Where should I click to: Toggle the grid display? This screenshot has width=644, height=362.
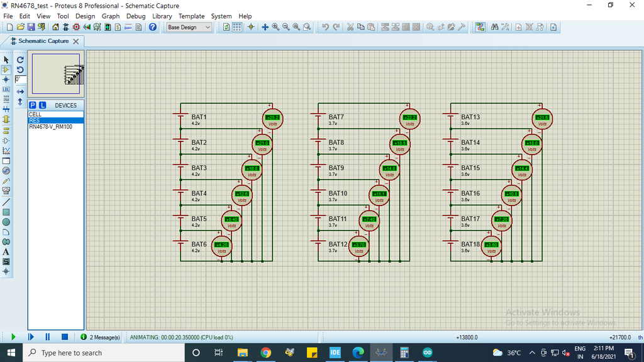coord(238,27)
